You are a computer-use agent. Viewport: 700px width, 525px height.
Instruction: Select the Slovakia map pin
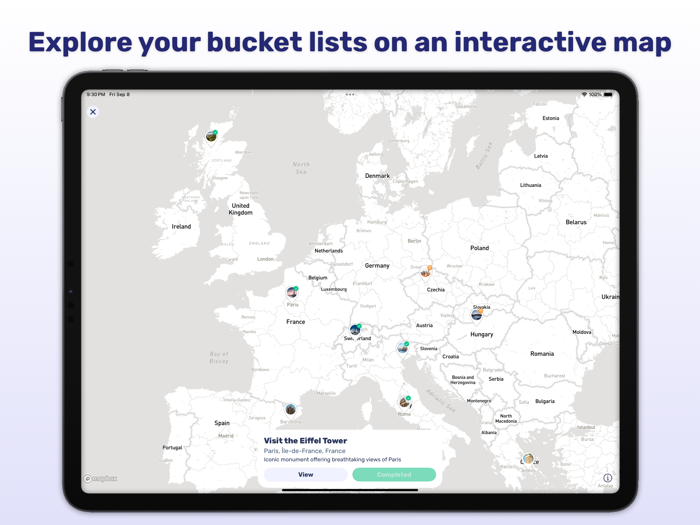(x=477, y=314)
